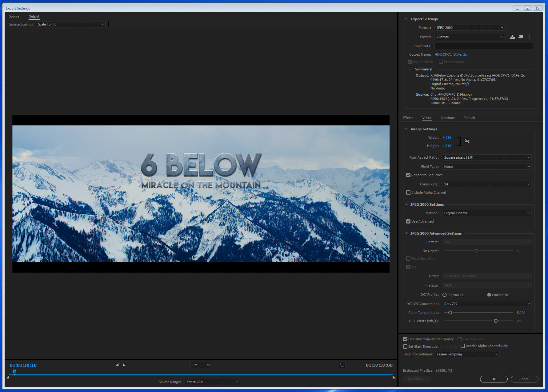Enable Include Alpha Channel checkbox
The width and height of the screenshot is (548, 392).
click(408, 192)
